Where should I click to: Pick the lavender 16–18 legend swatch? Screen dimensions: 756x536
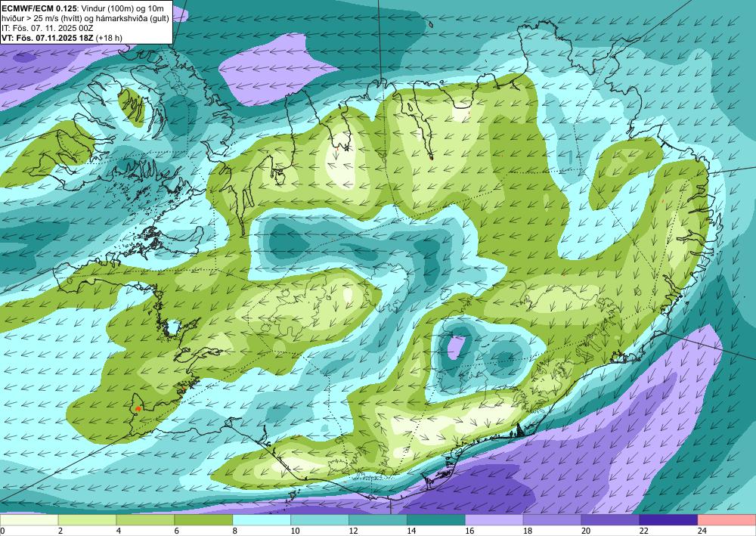tap(494, 520)
